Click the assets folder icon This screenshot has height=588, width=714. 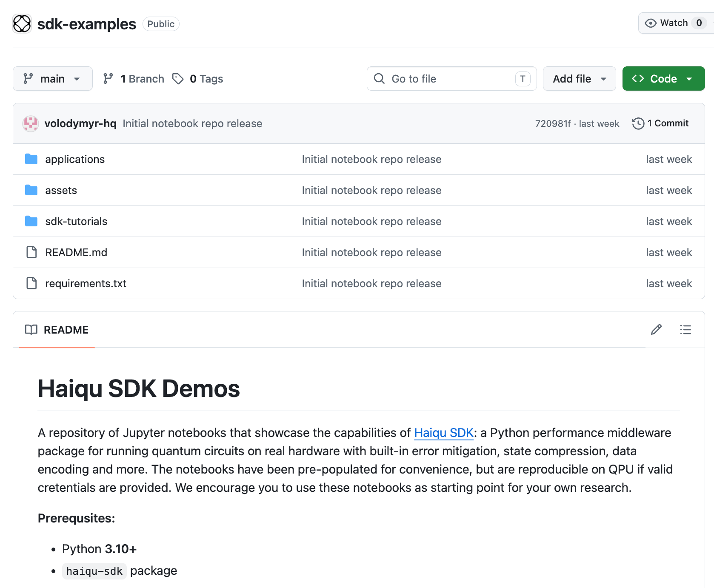click(31, 190)
